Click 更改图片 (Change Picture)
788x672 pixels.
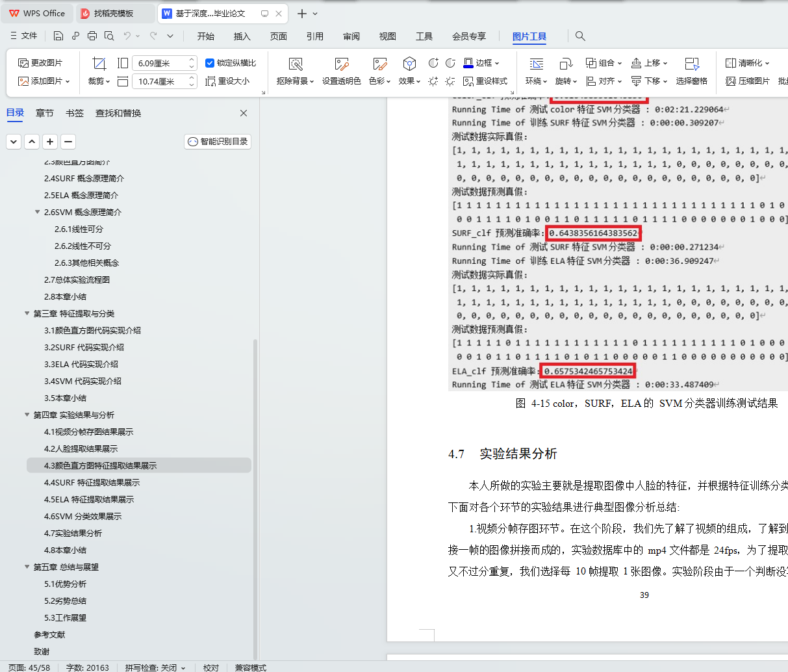click(x=40, y=63)
